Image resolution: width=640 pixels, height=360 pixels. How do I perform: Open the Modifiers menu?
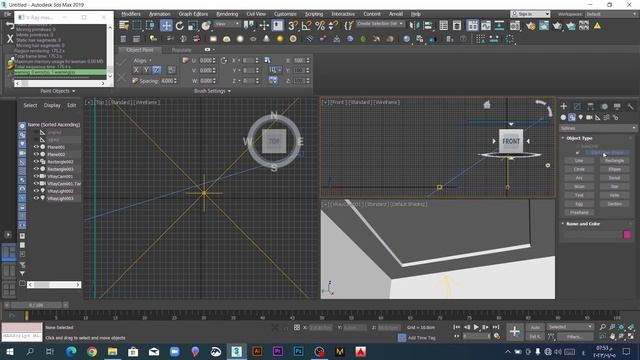pos(131,14)
